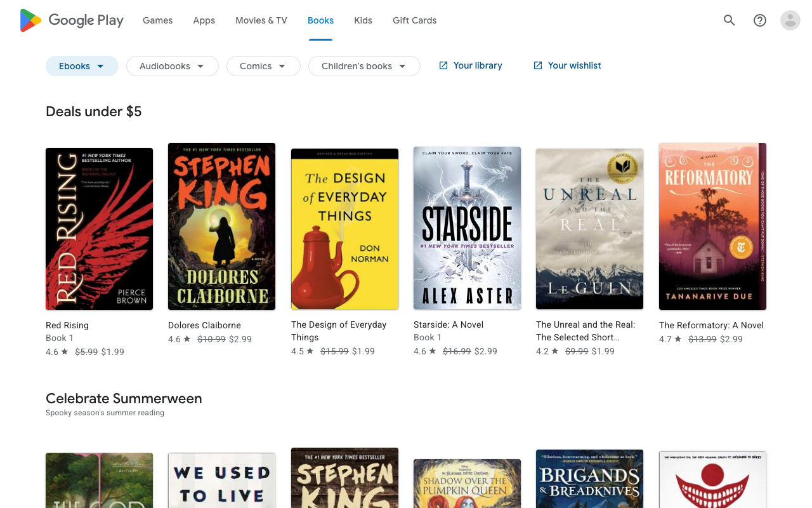Click The Design of Everyday Things title
This screenshot has height=508, width=812.
coord(339,331)
